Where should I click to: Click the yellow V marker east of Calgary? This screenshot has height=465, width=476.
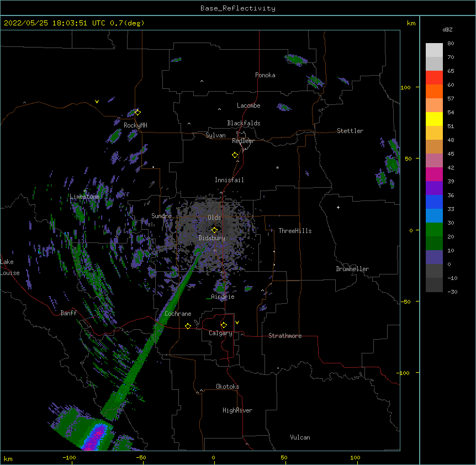[237, 323]
